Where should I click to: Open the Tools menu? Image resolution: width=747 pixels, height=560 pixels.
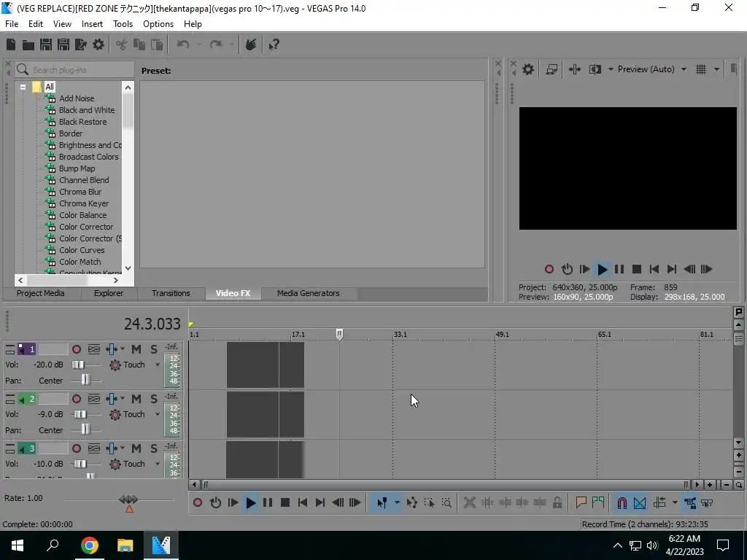[123, 24]
